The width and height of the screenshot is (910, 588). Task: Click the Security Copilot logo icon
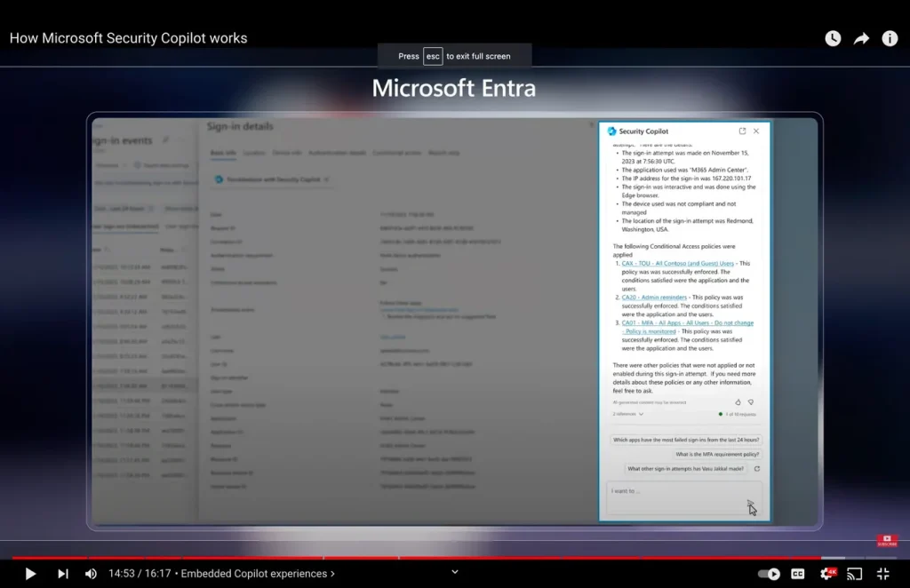[x=611, y=131]
